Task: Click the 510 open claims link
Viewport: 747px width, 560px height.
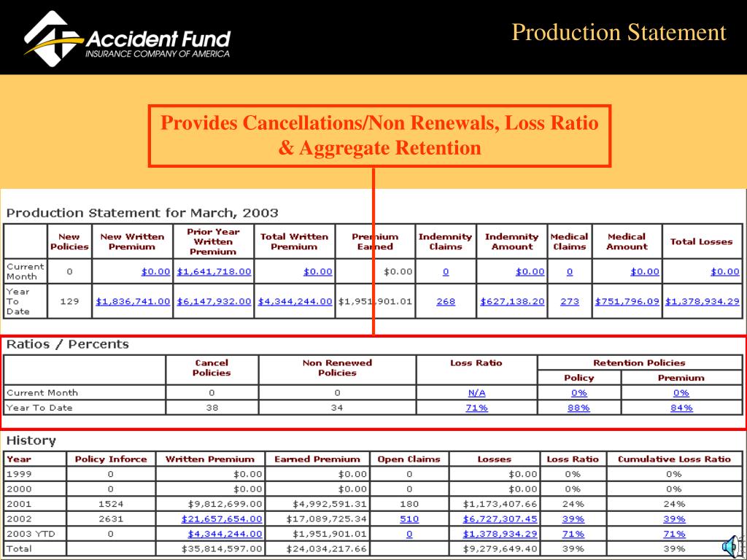Action: [x=409, y=518]
